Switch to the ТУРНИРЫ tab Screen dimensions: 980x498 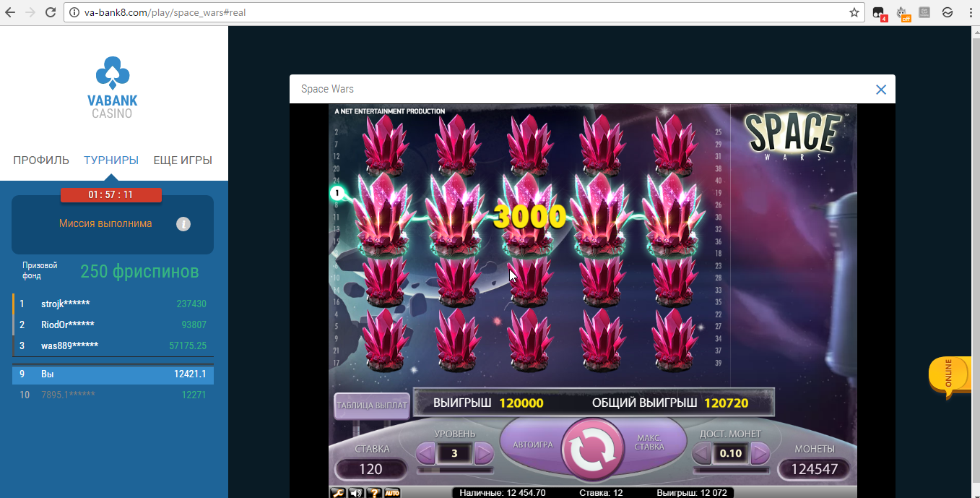(111, 160)
